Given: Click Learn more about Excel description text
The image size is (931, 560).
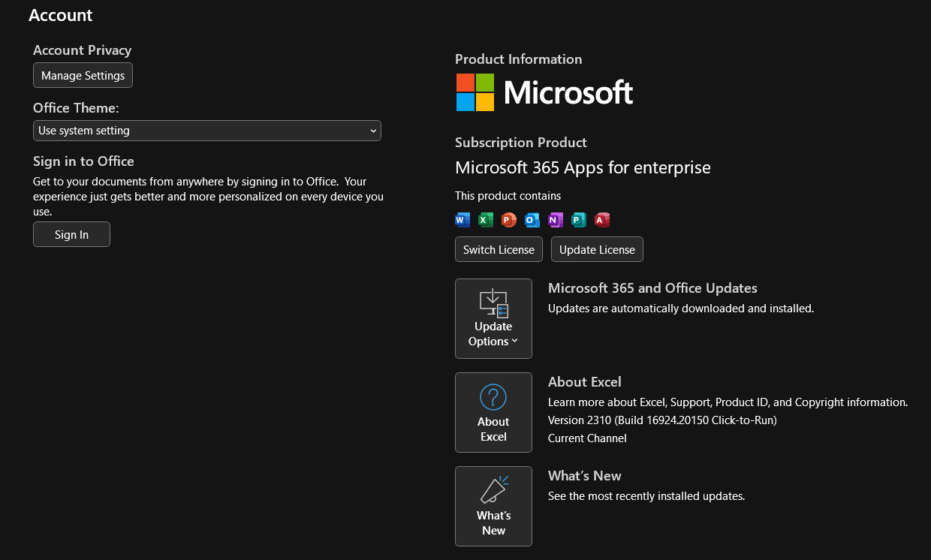Looking at the screenshot, I should coord(728,402).
